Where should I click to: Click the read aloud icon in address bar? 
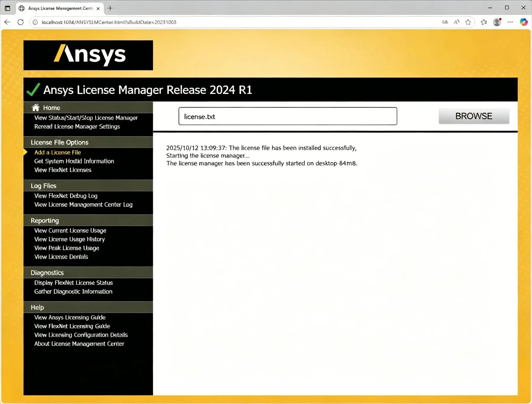(457, 22)
